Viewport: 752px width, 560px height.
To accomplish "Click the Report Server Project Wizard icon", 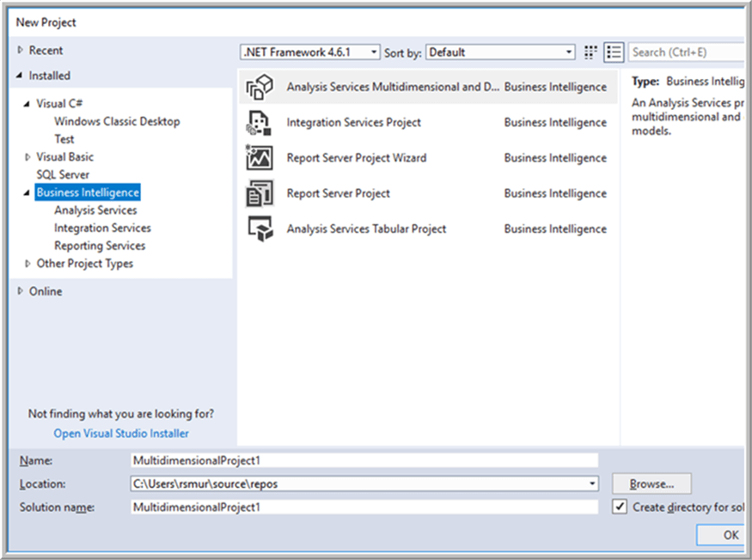I will point(260,158).
